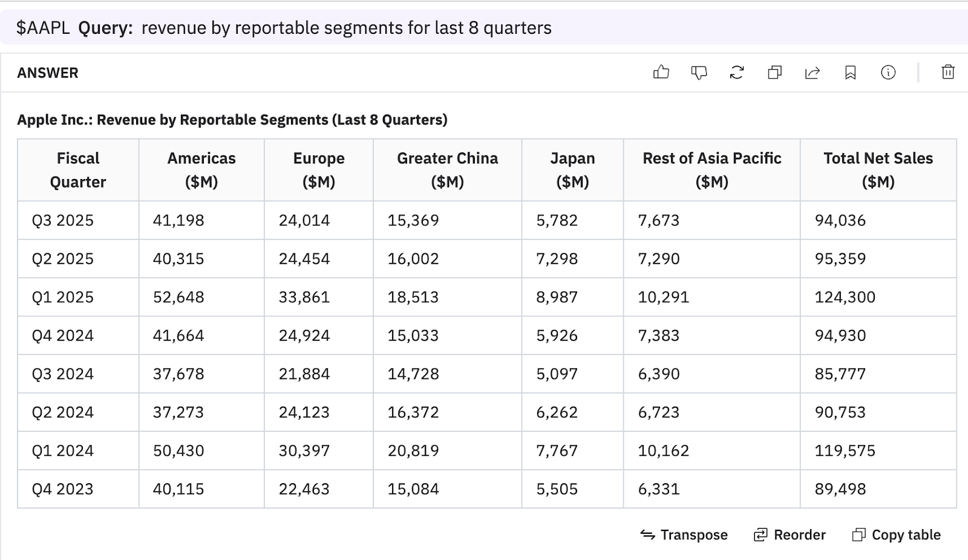Share the answer via share icon

coord(812,73)
